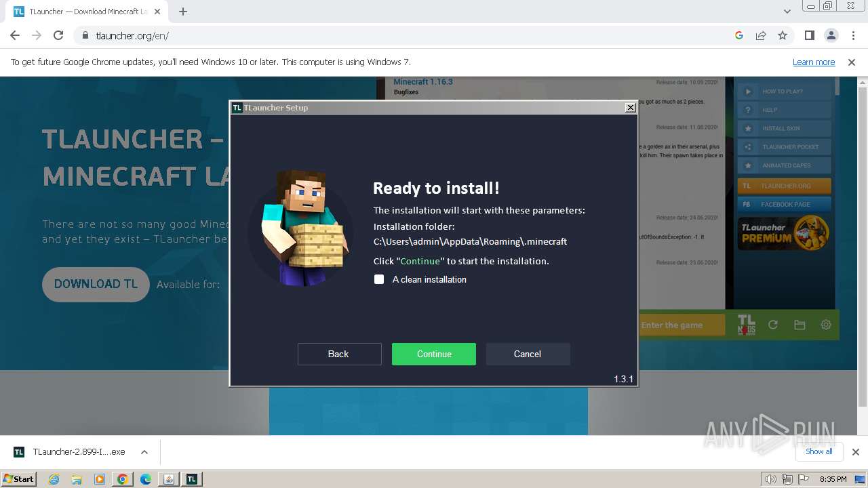Click the Back button in setup
The height and width of the screenshot is (488, 868).
[x=339, y=354]
